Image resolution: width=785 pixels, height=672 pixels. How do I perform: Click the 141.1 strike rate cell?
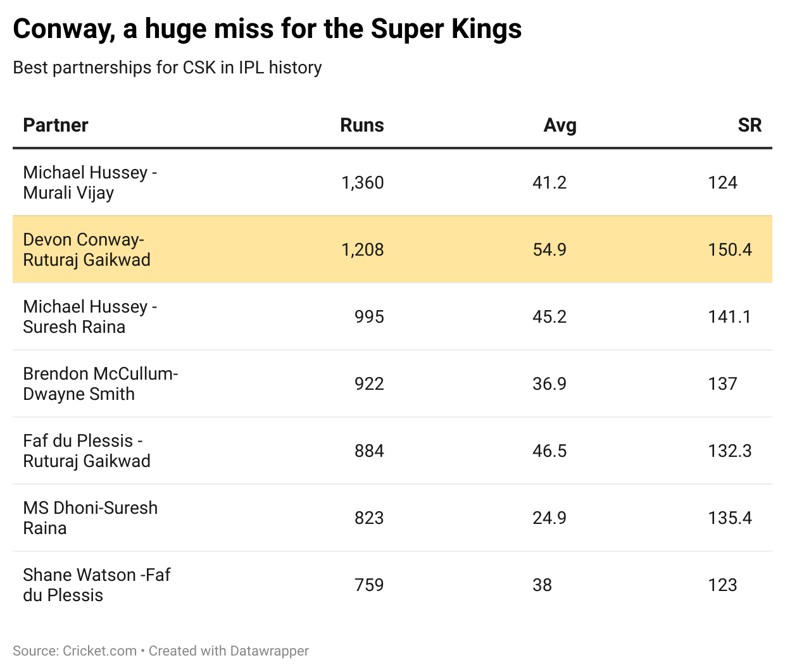coord(729,317)
